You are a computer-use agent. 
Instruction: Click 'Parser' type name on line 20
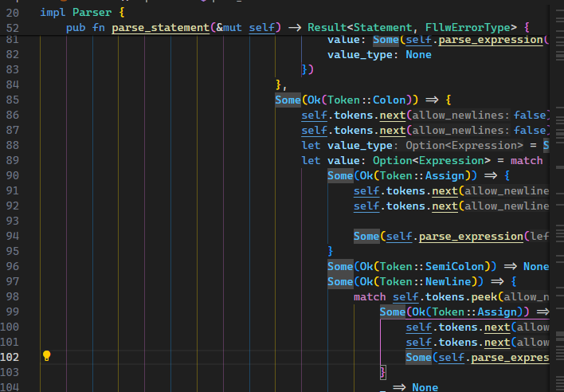tap(92, 13)
